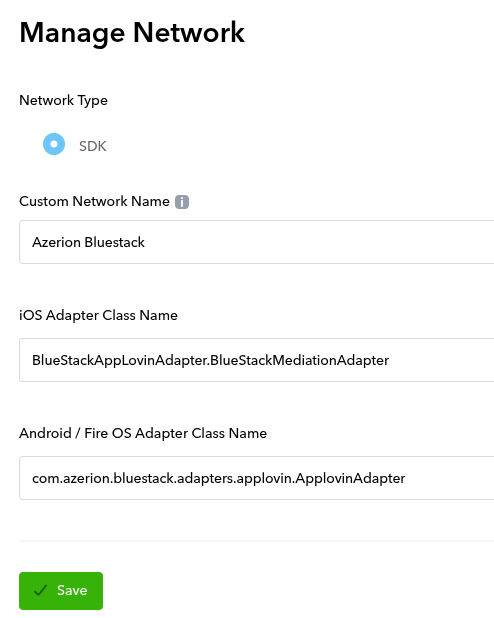Click the Manage Network heading

click(x=132, y=33)
